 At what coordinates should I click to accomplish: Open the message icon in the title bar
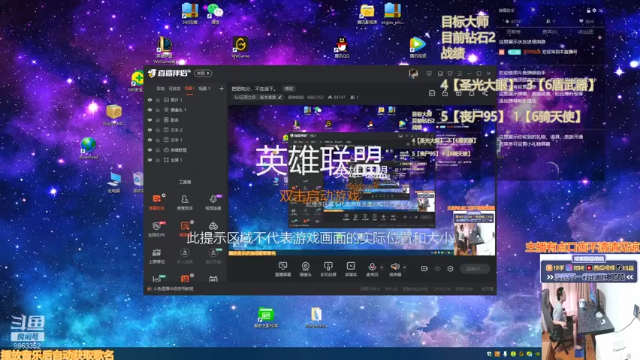(429, 73)
